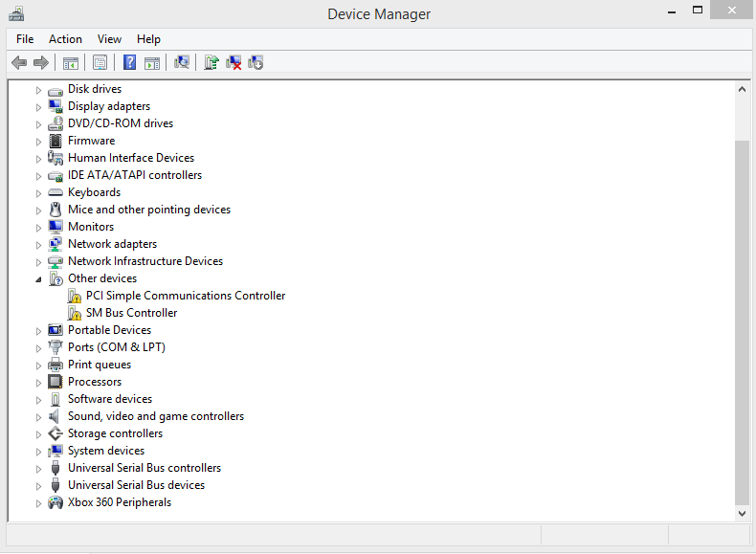Viewport: 756px width, 554px height.
Task: Click the Uninstall device icon with red X
Action: click(233, 63)
